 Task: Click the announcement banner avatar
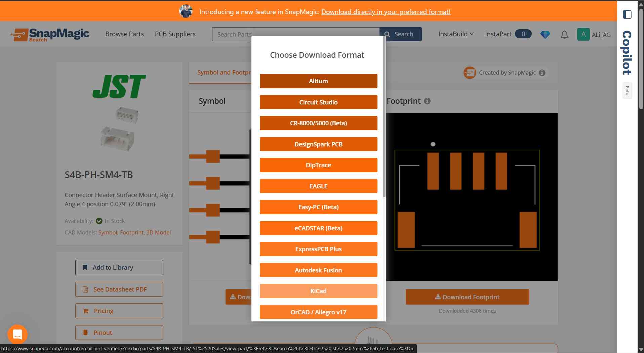tap(186, 11)
